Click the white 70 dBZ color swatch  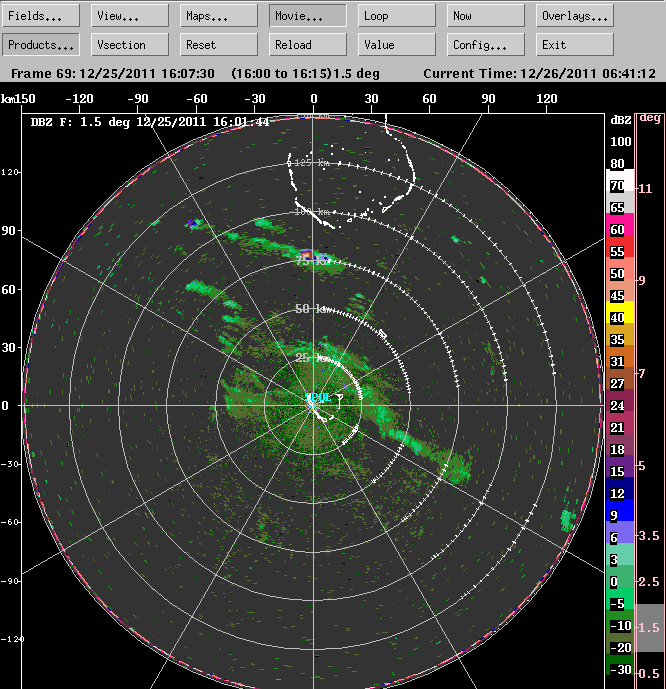click(x=620, y=180)
